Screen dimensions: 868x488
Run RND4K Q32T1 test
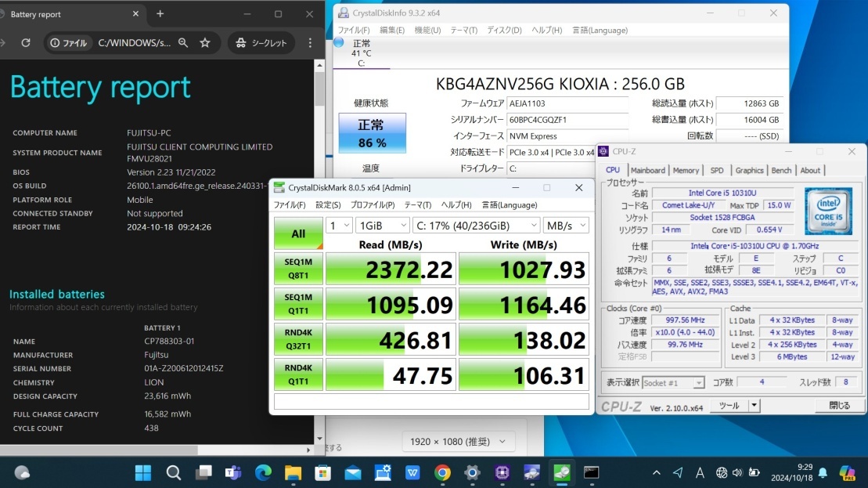click(298, 339)
